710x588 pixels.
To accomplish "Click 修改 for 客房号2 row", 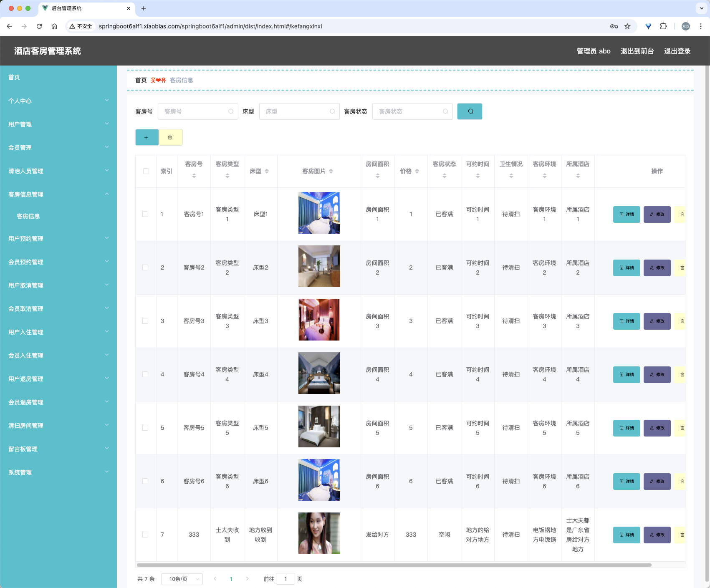I will click(657, 268).
